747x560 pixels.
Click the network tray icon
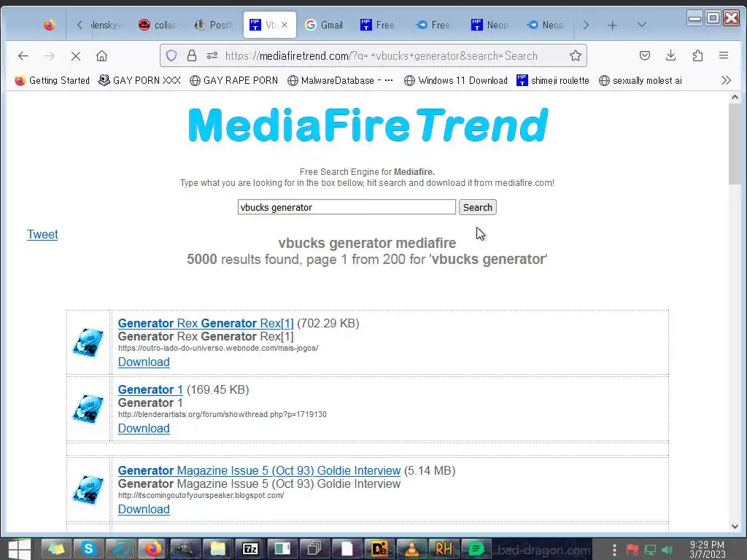tap(650, 550)
